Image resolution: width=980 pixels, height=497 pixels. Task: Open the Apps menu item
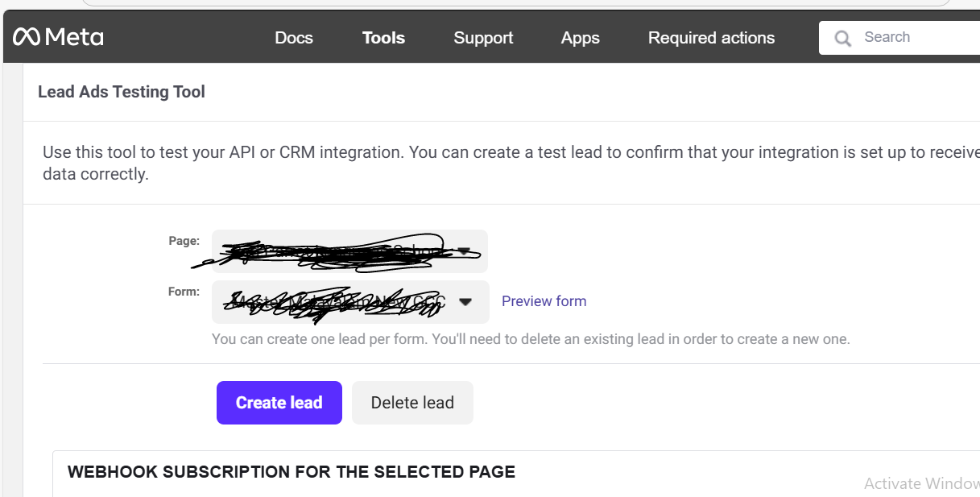pyautogui.click(x=580, y=38)
